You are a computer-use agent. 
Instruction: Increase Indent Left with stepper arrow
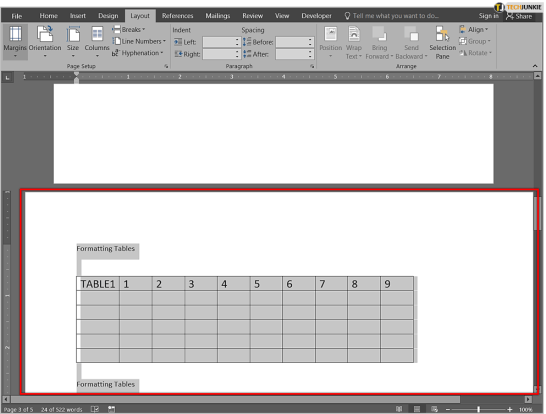pyautogui.click(x=237, y=40)
